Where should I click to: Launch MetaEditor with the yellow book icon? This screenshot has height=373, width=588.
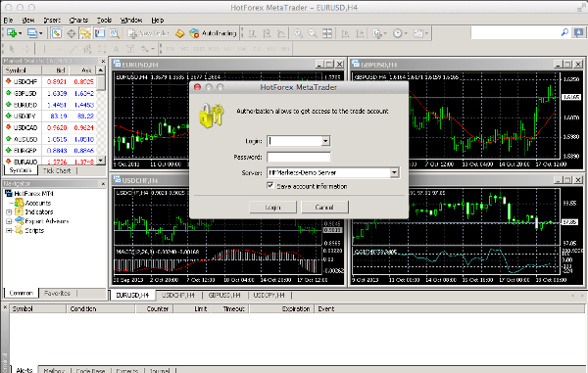[180, 33]
